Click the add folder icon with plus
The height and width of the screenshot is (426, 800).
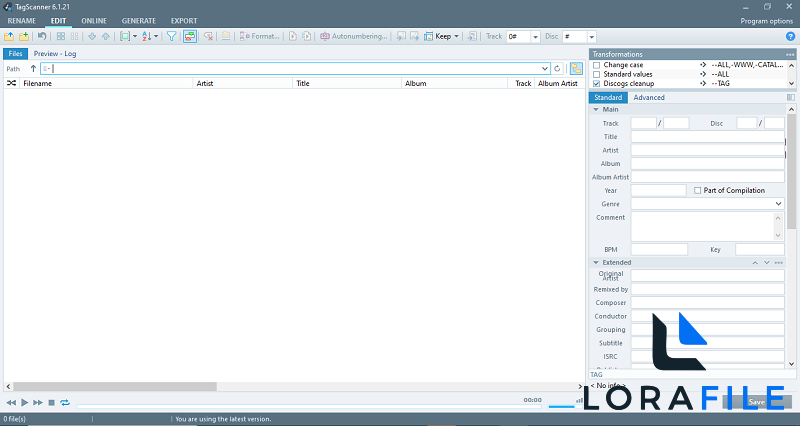click(24, 36)
